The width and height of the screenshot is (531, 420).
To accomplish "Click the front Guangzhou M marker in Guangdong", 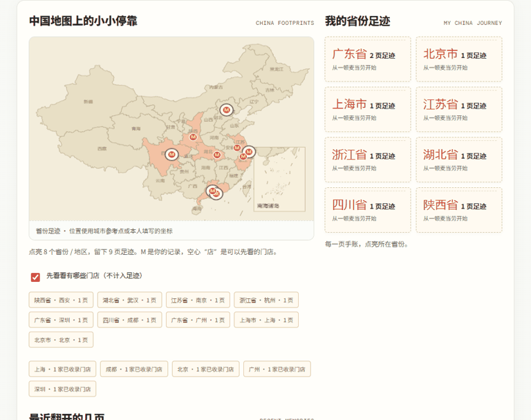I will (x=212, y=191).
